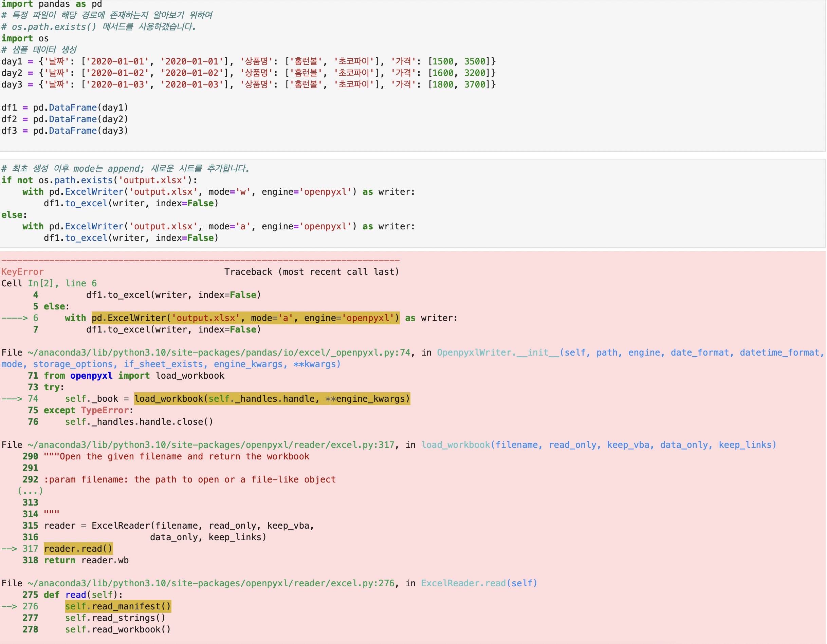827x644 pixels.
Task: Click the highlighted reader.read() call
Action: click(78, 549)
